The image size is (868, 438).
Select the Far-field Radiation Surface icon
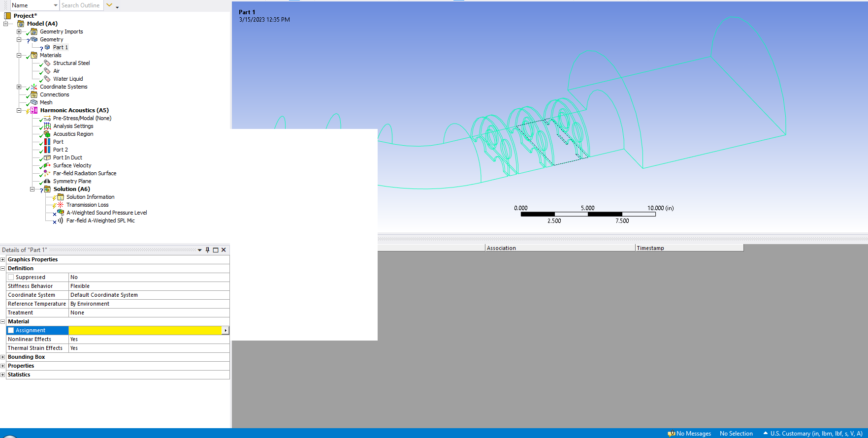(x=47, y=173)
